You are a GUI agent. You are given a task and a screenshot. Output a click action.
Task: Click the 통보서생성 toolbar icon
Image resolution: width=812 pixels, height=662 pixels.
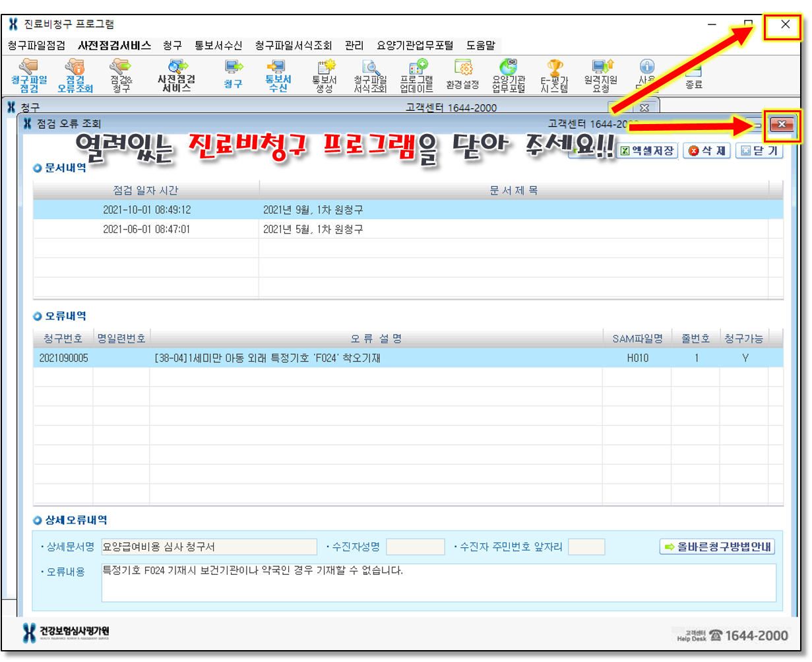pyautogui.click(x=325, y=75)
